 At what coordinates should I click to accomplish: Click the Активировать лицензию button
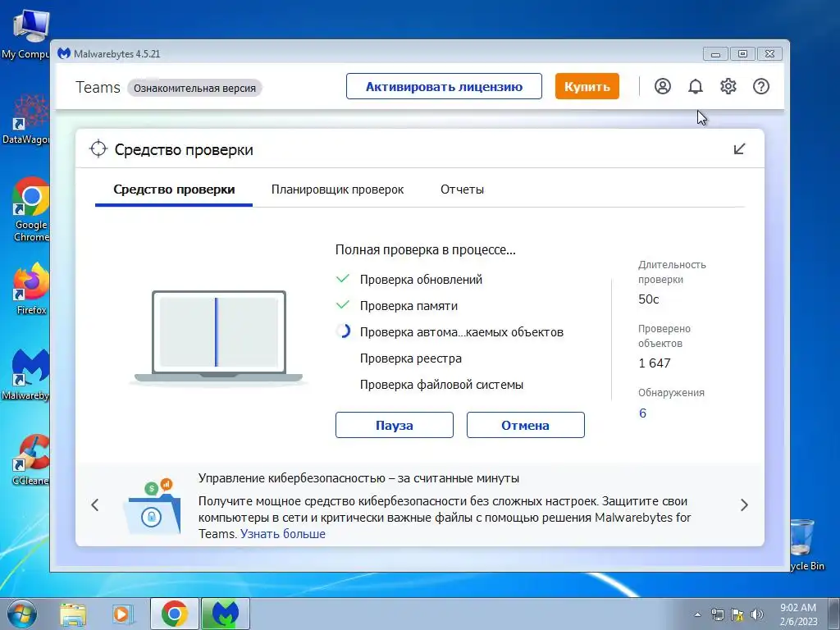[444, 86]
